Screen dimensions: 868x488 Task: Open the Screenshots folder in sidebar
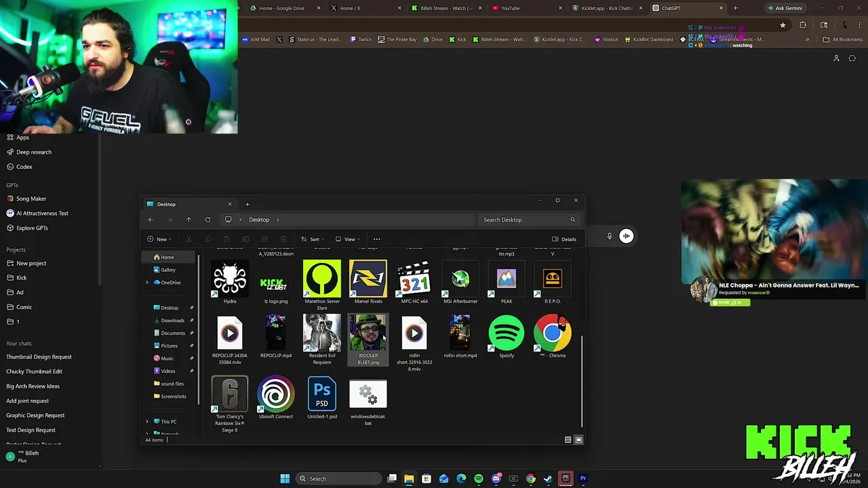(173, 396)
